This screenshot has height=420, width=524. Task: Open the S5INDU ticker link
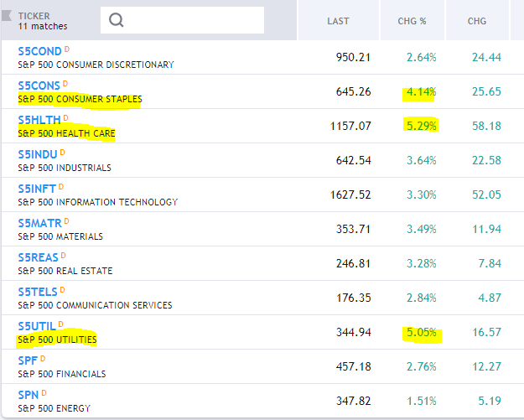point(38,155)
